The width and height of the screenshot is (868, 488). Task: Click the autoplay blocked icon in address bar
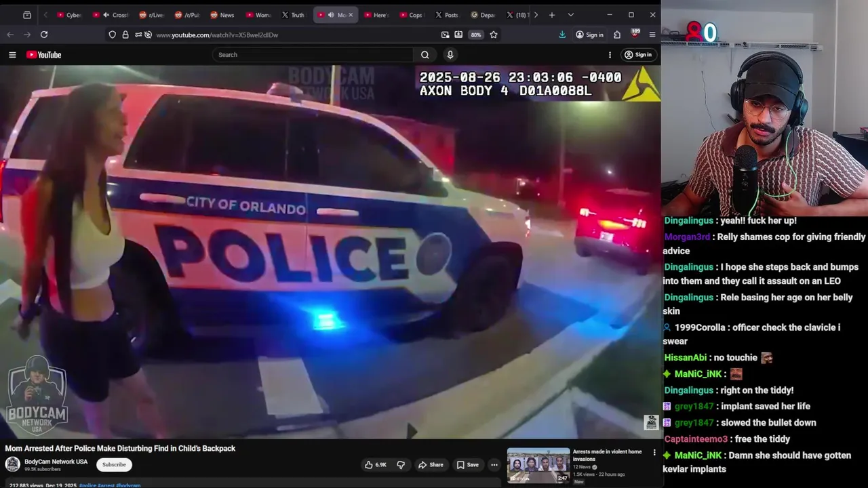(148, 35)
